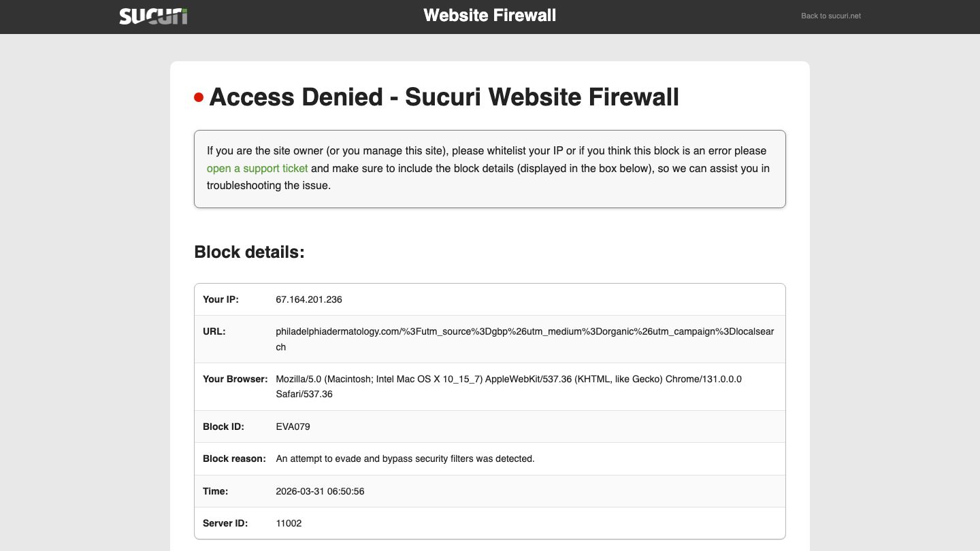Click the Sucuri logo in header
Viewport: 980px width, 551px height.
(x=153, y=16)
